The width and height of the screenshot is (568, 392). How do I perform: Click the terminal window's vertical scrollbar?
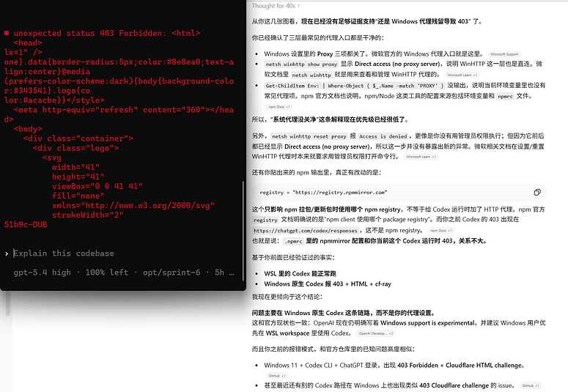pyautogui.click(x=243, y=231)
